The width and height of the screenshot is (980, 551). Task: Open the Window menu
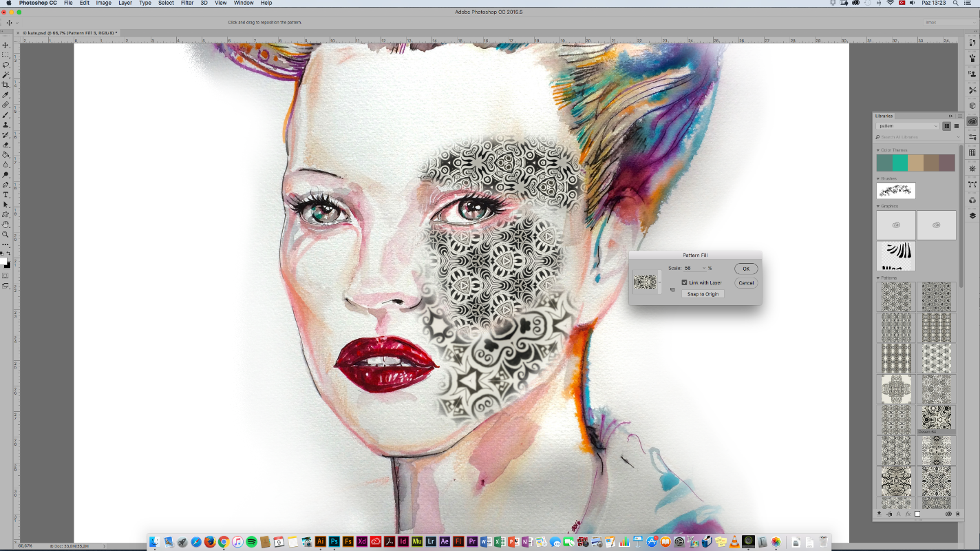[x=244, y=3]
